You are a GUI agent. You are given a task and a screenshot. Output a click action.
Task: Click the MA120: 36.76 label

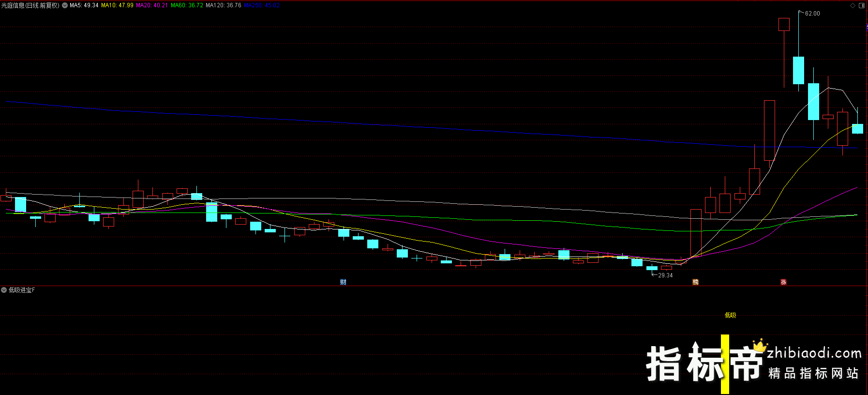click(x=224, y=5)
